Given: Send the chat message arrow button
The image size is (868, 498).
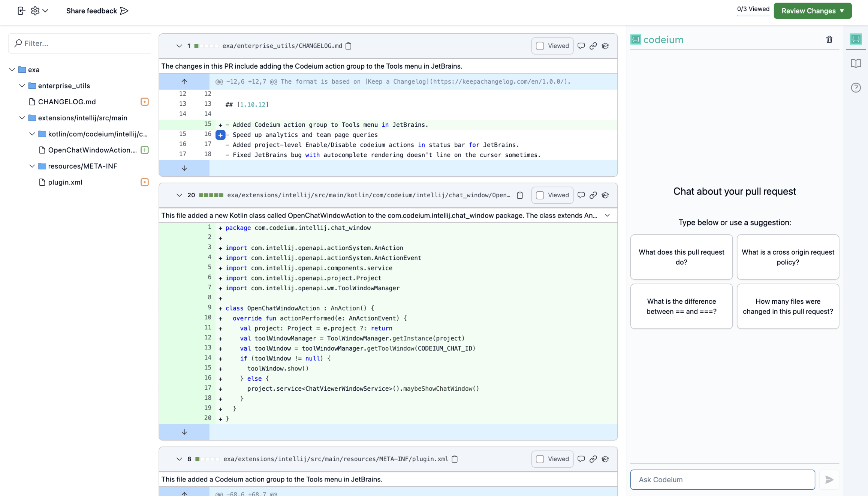Looking at the screenshot, I should [x=829, y=480].
